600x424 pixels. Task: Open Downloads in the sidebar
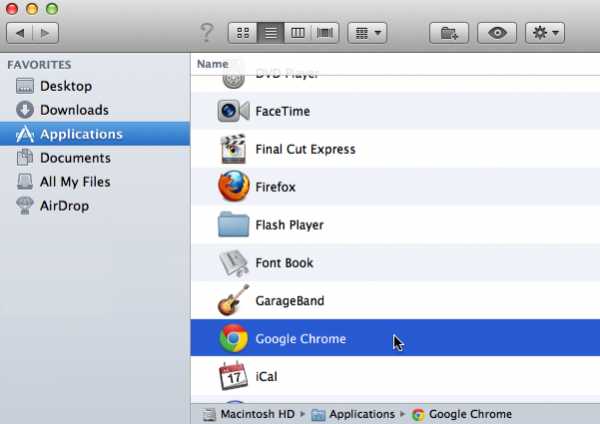[95, 110]
